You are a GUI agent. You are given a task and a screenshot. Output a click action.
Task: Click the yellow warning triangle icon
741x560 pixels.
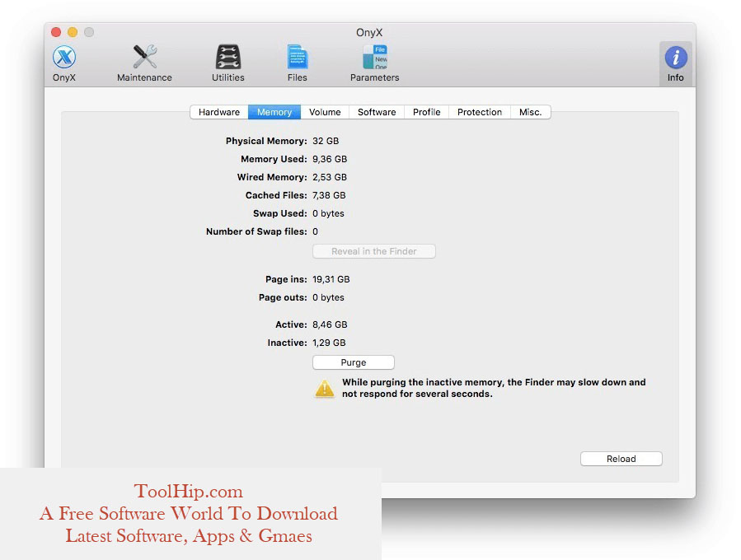[x=325, y=389]
